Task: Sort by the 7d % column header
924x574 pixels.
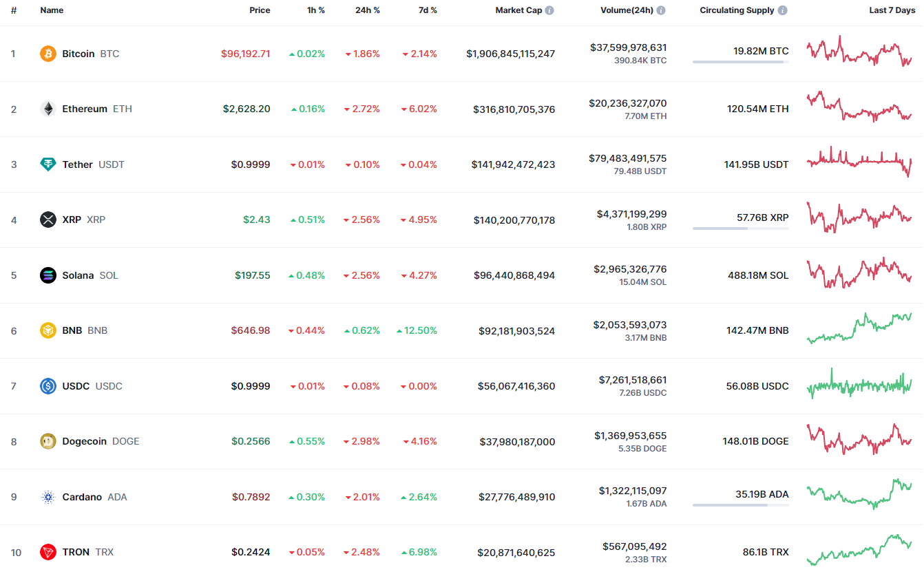Action: 427,10
